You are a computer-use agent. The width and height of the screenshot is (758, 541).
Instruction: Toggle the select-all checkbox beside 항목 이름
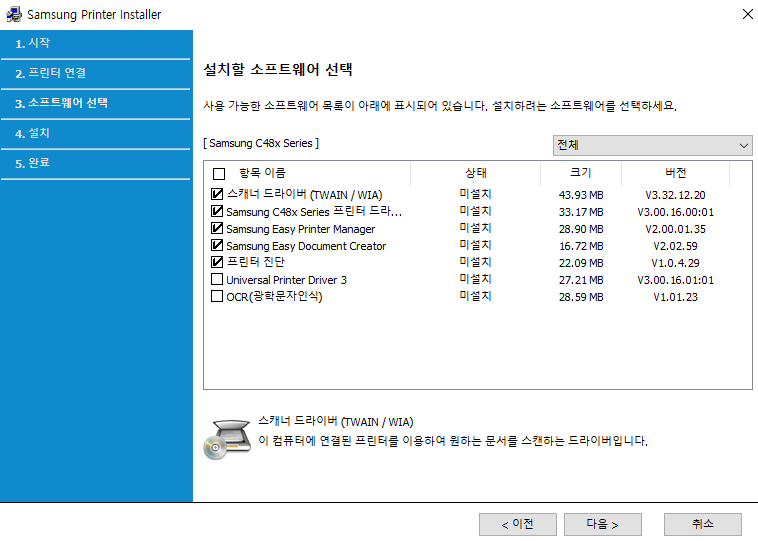(x=219, y=174)
